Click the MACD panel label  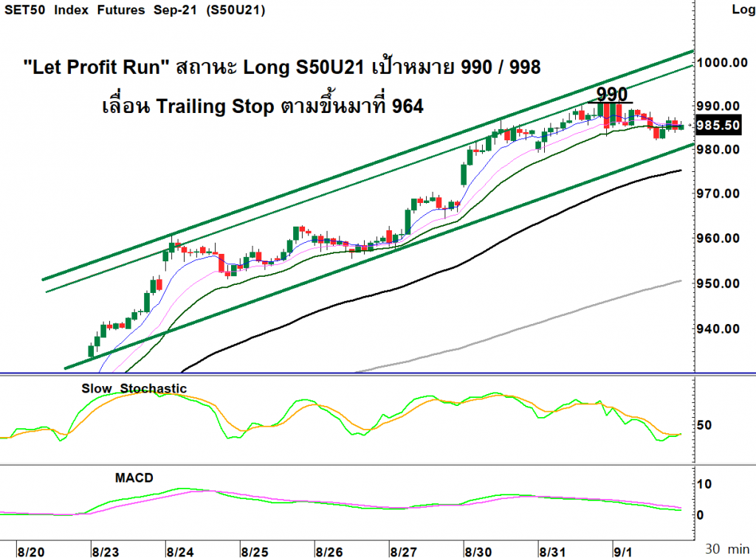coord(134,478)
